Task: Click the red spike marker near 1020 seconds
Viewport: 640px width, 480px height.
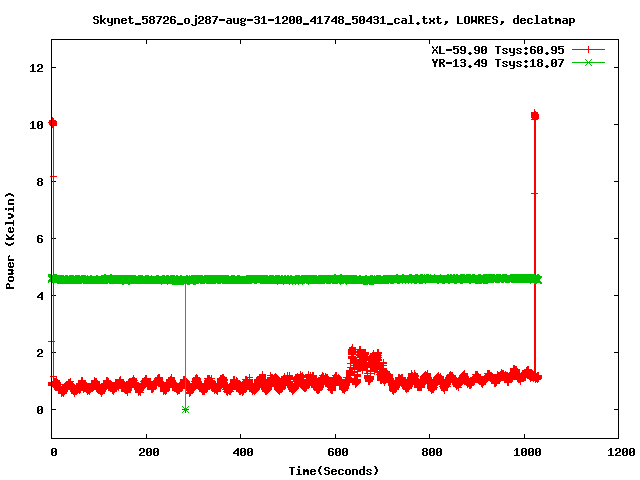Action: tap(535, 116)
